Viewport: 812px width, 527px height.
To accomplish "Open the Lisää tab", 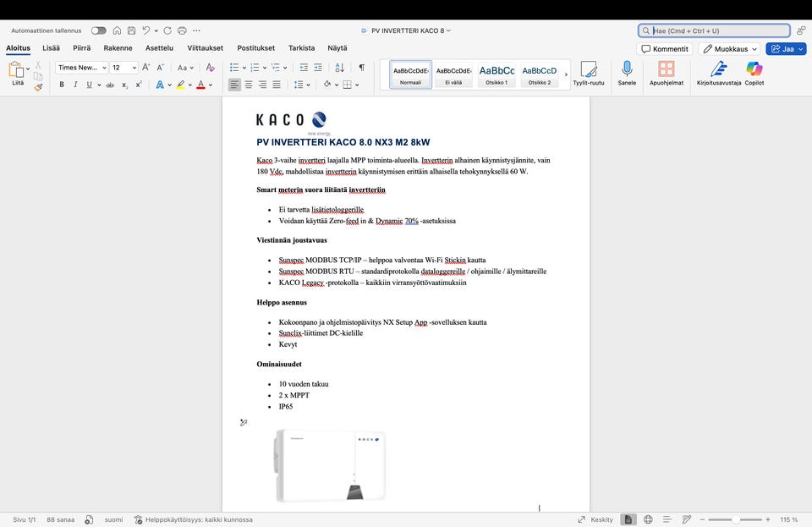I will tap(52, 47).
